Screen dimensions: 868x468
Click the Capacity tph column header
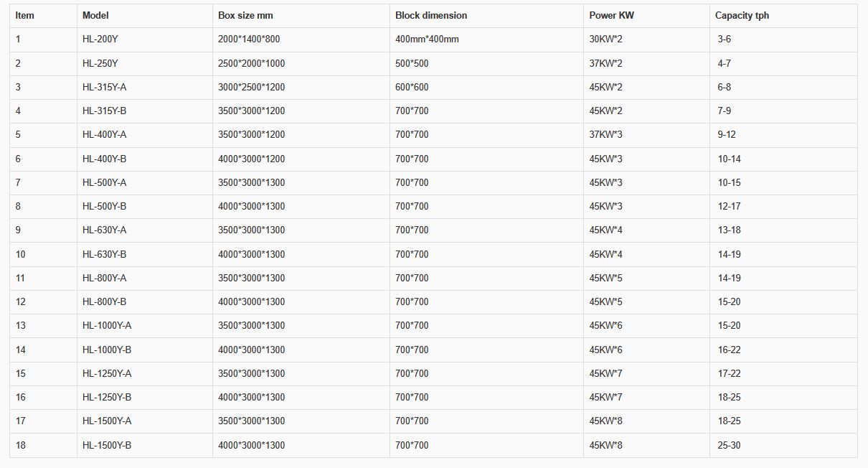(742, 15)
